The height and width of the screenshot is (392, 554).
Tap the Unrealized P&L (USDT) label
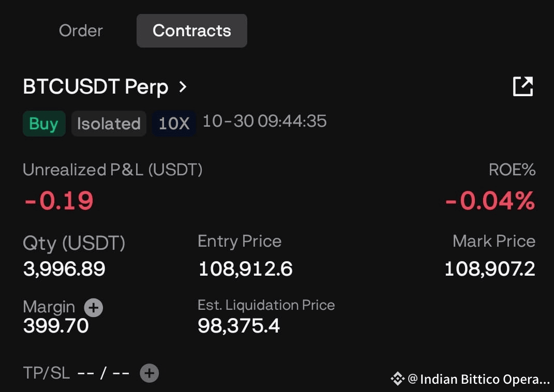point(113,170)
